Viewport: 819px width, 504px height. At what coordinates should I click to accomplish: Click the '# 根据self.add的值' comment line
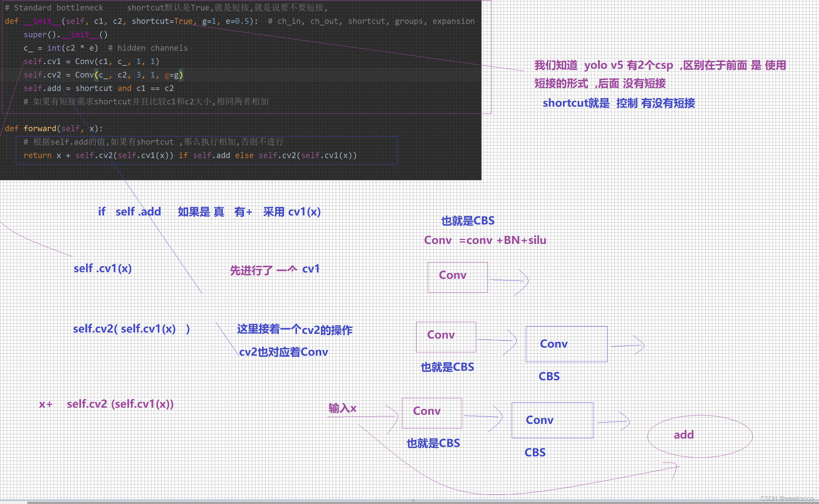(x=153, y=142)
